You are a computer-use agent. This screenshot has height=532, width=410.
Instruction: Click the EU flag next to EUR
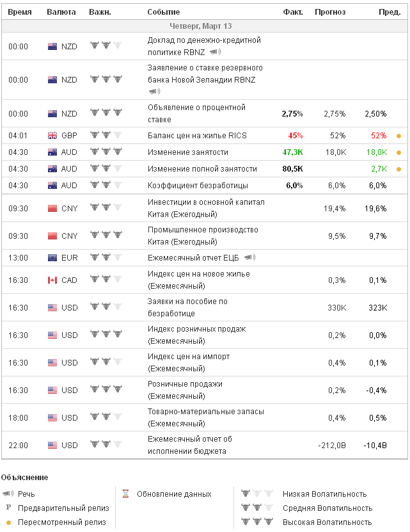(52, 258)
